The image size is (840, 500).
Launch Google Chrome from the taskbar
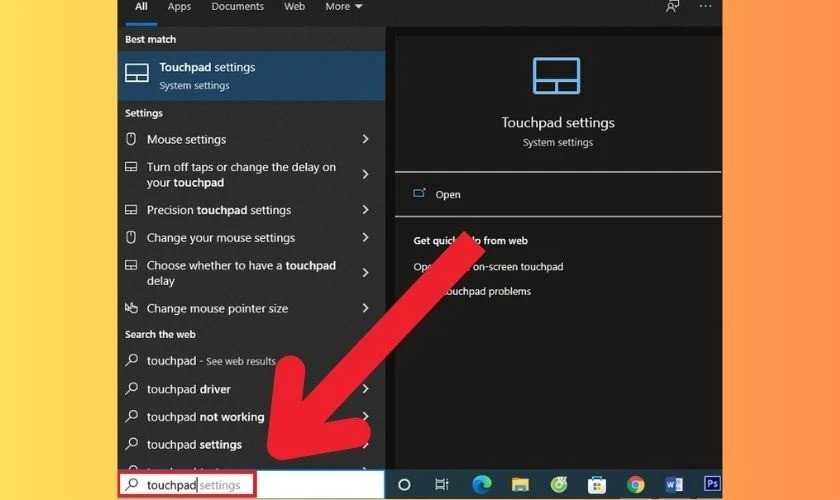coord(636,485)
